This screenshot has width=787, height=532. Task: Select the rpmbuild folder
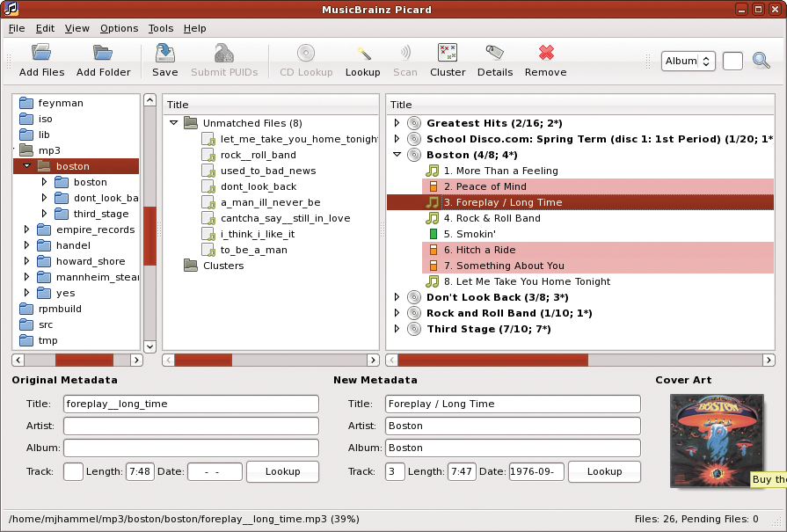[60, 309]
